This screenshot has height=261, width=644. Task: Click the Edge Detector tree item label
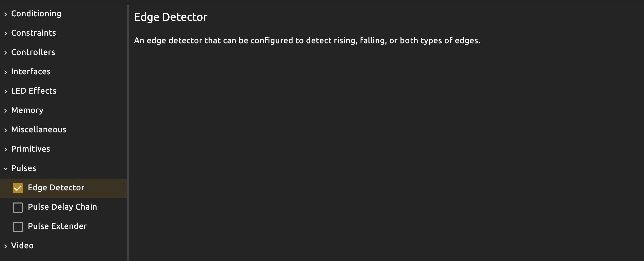56,188
